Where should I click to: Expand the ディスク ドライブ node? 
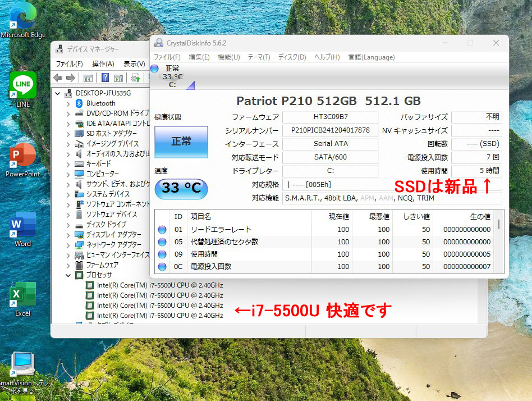[x=68, y=225]
